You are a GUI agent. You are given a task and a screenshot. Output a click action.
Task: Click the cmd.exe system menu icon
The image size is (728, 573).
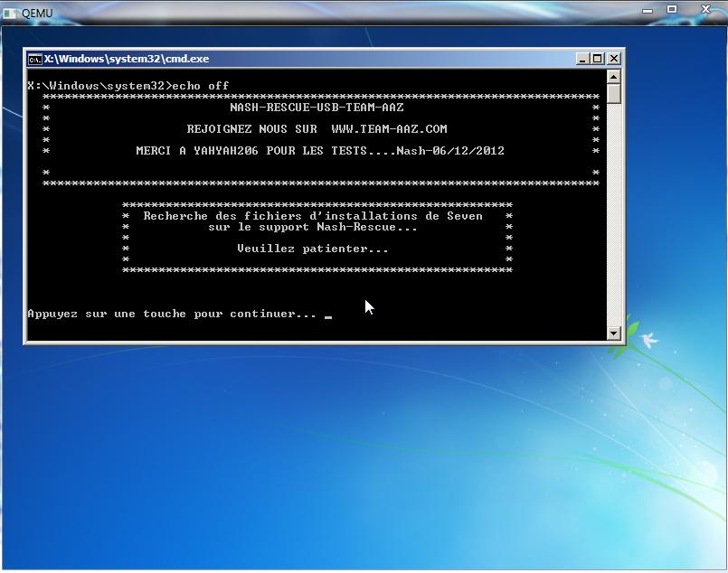pyautogui.click(x=35, y=60)
